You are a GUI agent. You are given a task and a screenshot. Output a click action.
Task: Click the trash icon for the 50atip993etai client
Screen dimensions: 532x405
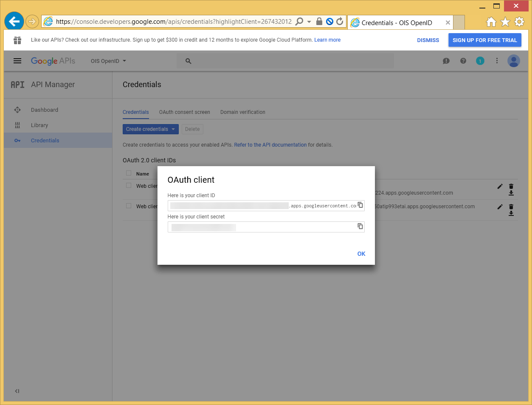[x=511, y=207]
